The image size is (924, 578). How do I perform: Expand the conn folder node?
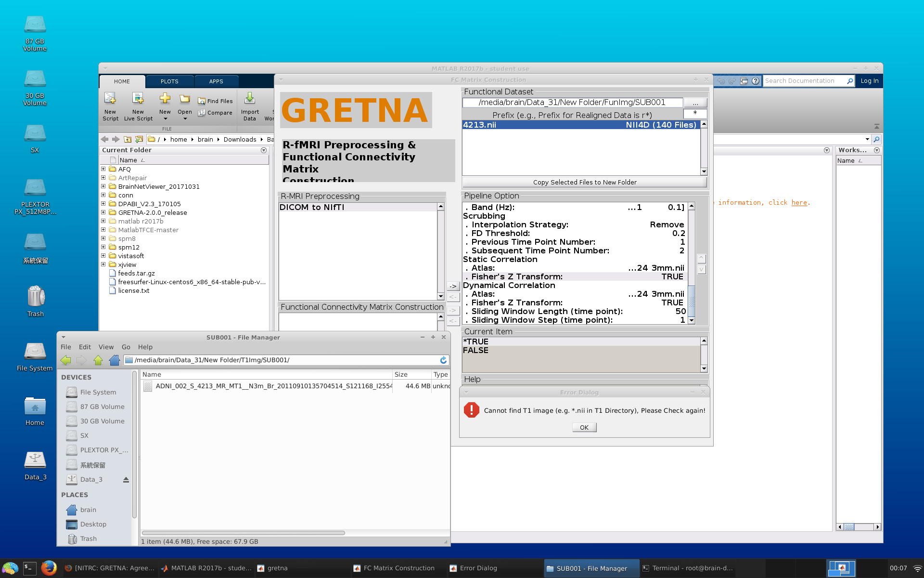tap(103, 195)
